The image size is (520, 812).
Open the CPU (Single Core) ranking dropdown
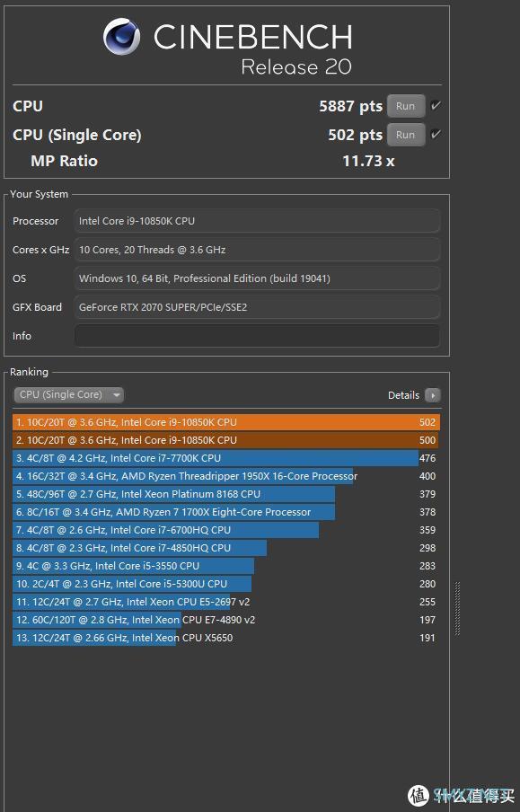[69, 394]
